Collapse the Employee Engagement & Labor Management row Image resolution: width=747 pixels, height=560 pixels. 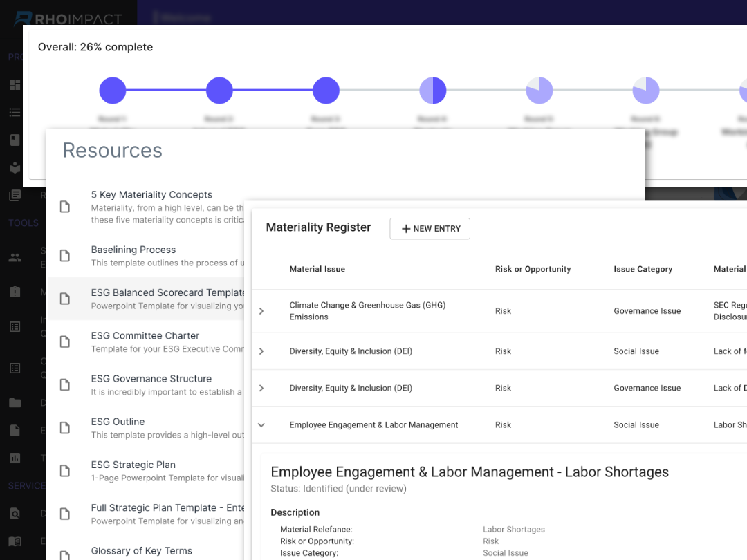coord(261,424)
